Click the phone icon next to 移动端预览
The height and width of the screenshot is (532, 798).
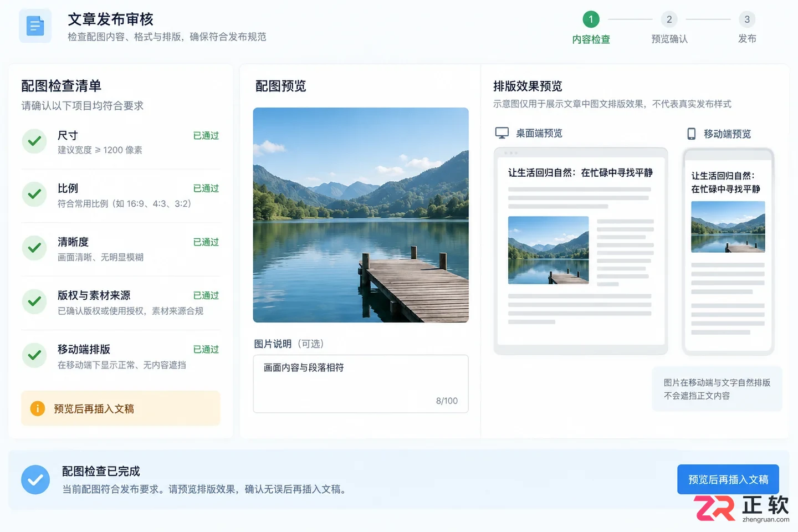(692, 134)
